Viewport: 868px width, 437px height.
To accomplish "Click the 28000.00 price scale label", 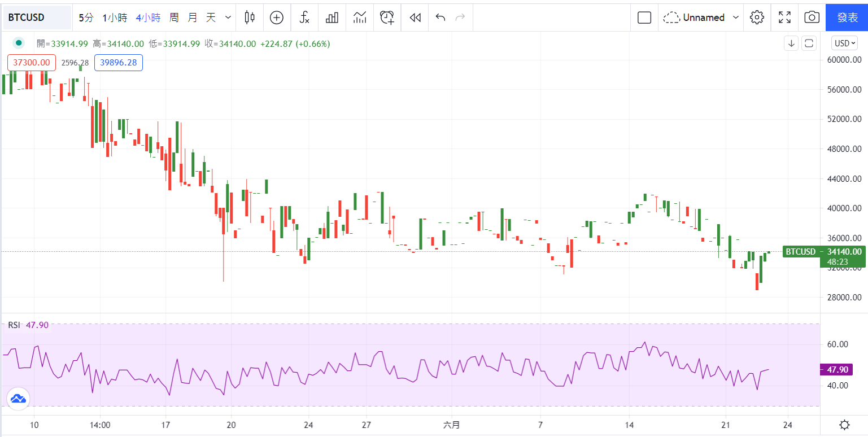I will (x=843, y=297).
